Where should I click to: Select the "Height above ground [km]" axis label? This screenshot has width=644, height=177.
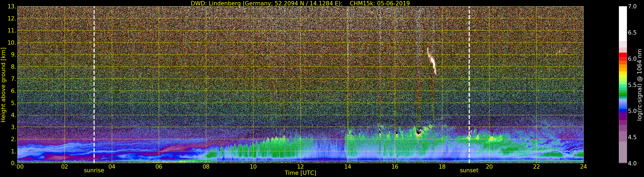point(3,85)
